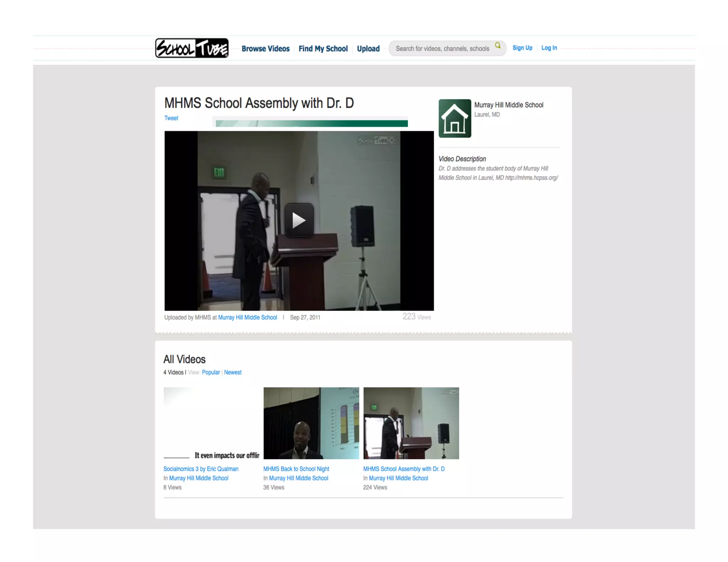Click MHMS Back to School Night title
Viewport: 728px width, 562px height.
[296, 469]
